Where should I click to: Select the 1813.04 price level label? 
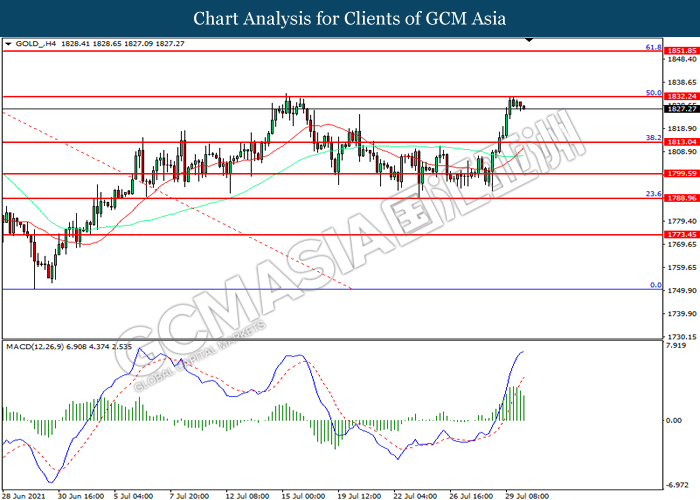(x=682, y=142)
